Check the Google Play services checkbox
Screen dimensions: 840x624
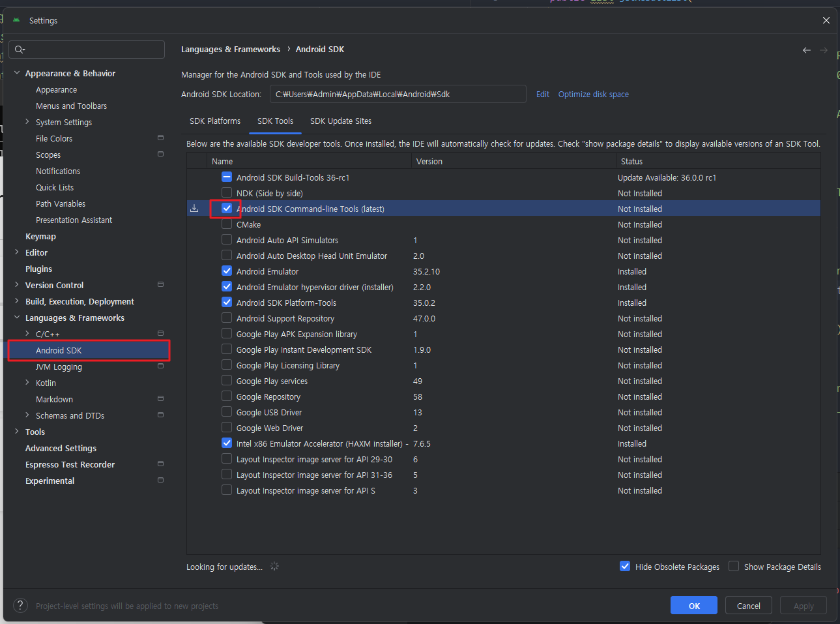point(227,380)
